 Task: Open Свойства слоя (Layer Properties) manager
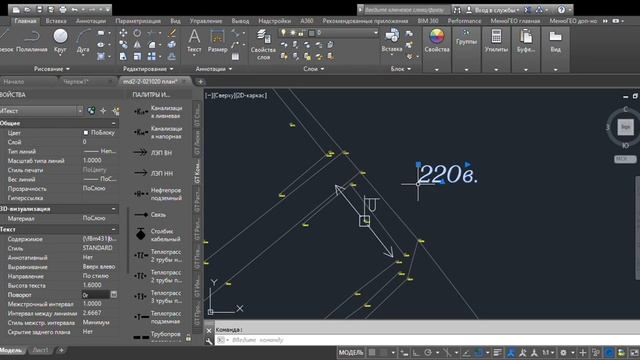coord(263,44)
